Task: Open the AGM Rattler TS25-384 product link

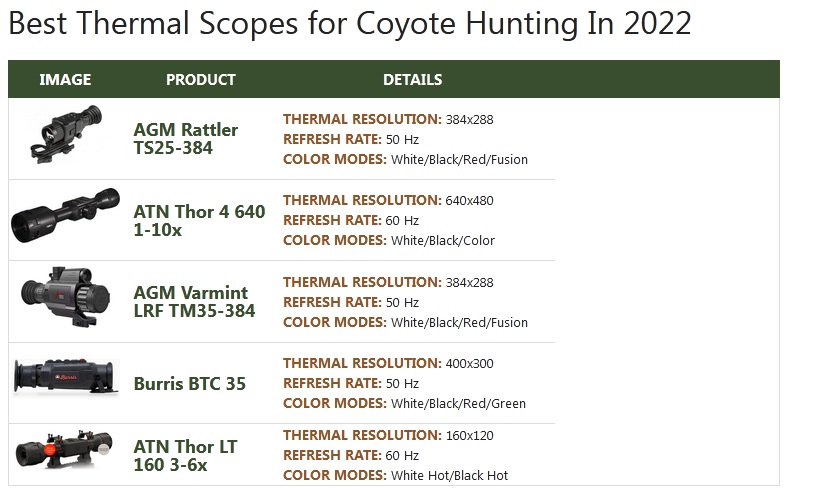Action: pos(186,139)
